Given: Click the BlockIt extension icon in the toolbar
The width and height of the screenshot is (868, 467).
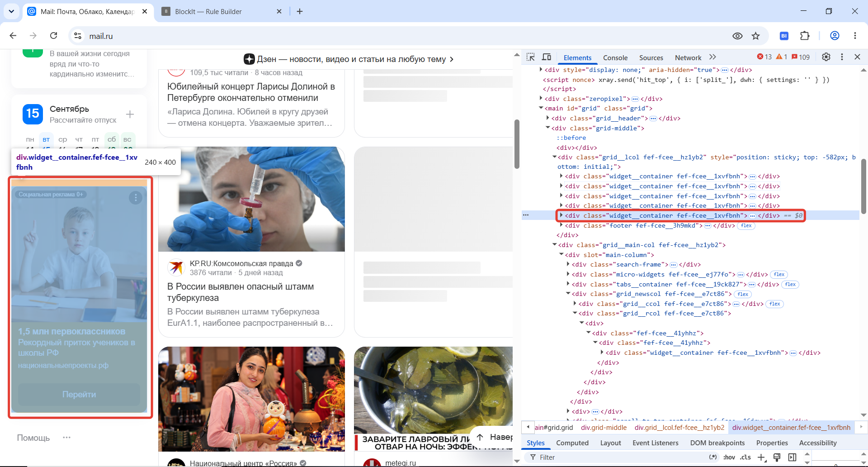Looking at the screenshot, I should click(x=784, y=36).
